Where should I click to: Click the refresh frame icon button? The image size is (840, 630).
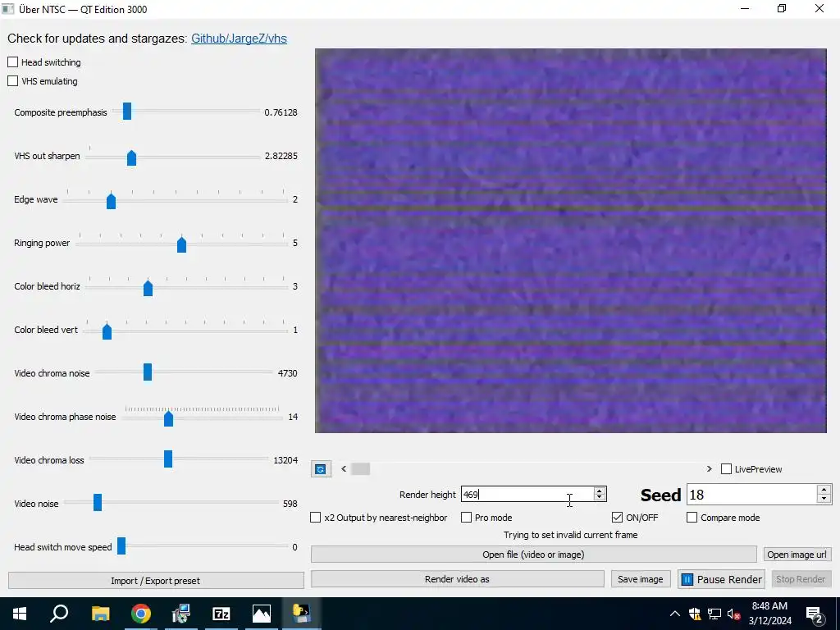click(321, 469)
